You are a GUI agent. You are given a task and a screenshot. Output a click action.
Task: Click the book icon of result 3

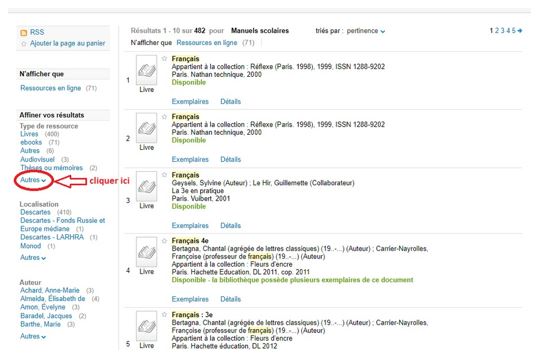pos(146,186)
